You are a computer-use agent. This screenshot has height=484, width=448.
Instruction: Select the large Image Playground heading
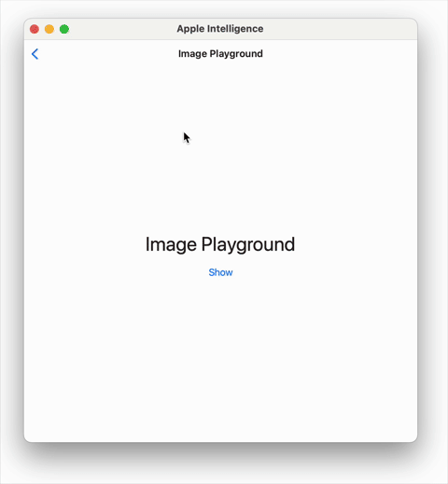click(220, 244)
